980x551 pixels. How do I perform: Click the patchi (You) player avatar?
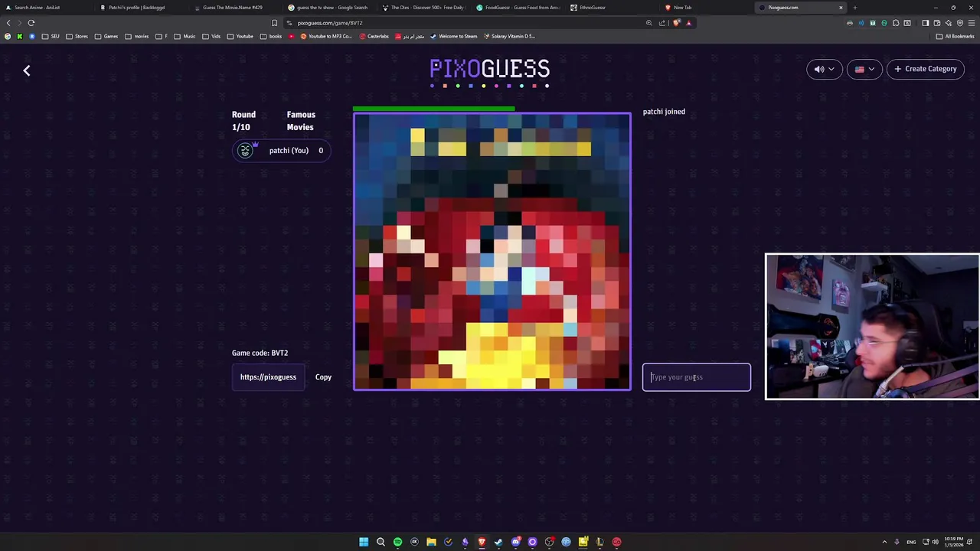[245, 151]
